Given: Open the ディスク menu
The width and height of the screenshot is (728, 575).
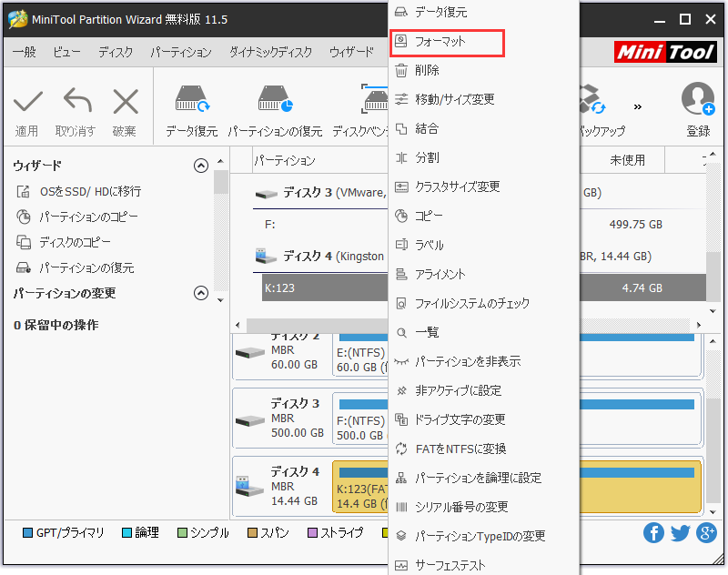Looking at the screenshot, I should click(x=116, y=52).
